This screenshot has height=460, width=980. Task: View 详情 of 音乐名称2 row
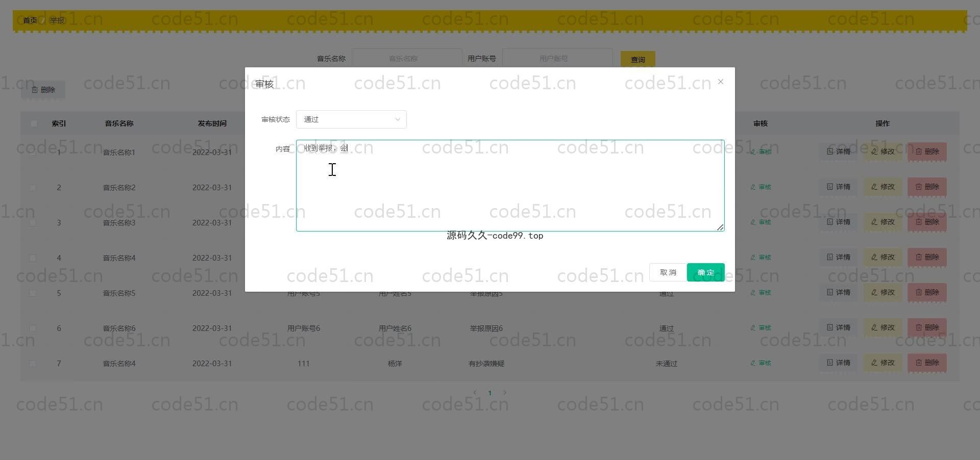click(x=839, y=187)
